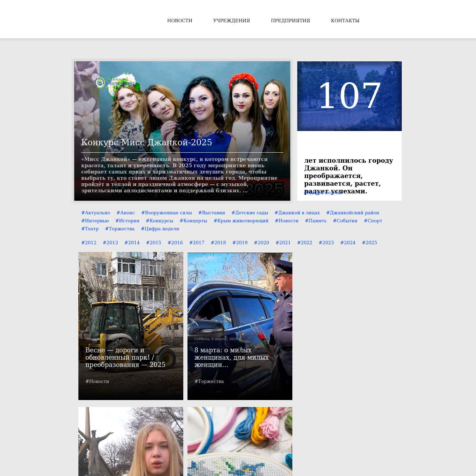Filter by #Детские сады tag
The image size is (476, 476).
250,213
